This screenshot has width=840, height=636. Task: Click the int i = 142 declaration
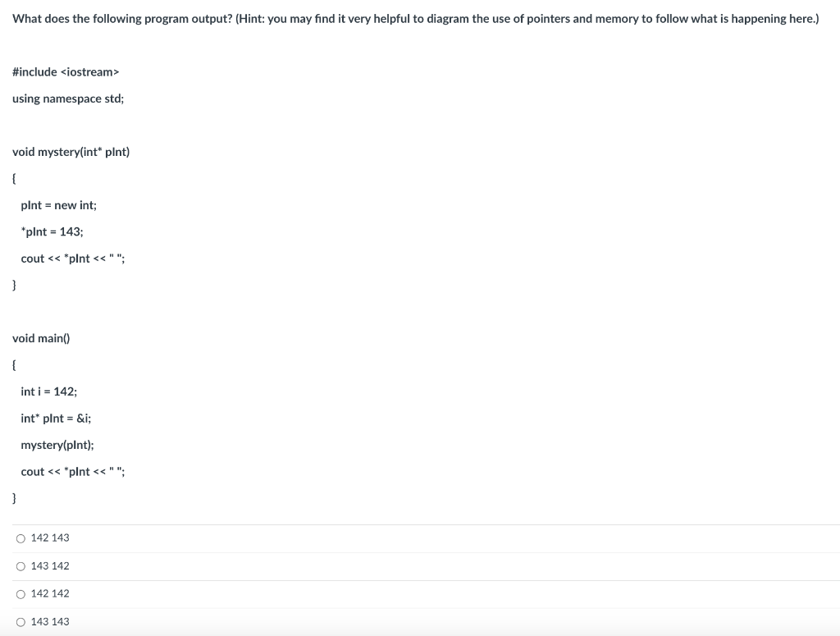49,391
